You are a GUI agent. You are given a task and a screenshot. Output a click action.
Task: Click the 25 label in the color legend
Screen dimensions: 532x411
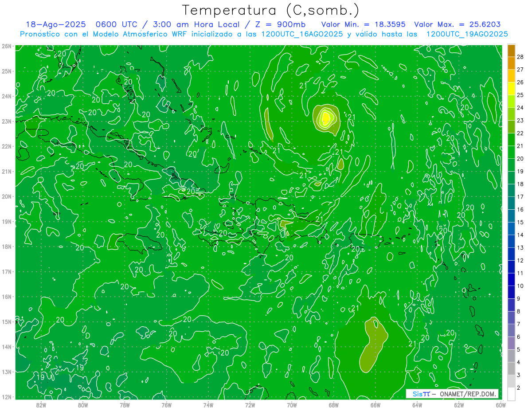(520, 95)
